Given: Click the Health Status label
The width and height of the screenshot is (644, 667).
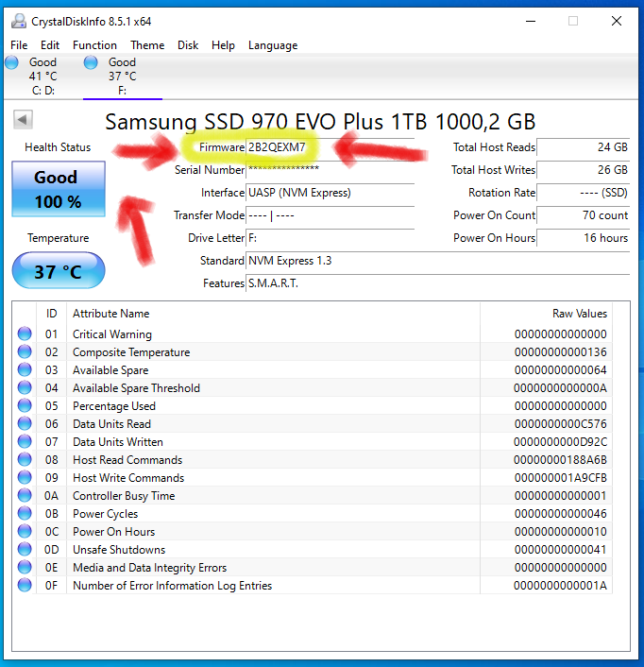Looking at the screenshot, I should click(58, 147).
